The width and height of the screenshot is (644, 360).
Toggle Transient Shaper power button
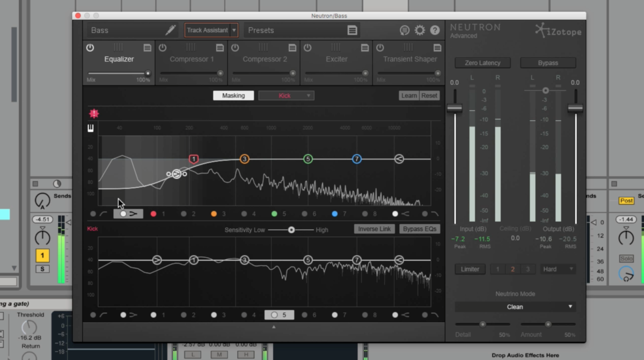pos(380,48)
